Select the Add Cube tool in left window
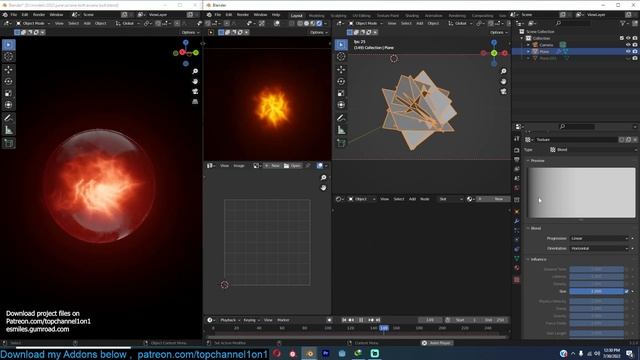Viewport: 640px width, 360px height. click(8, 143)
